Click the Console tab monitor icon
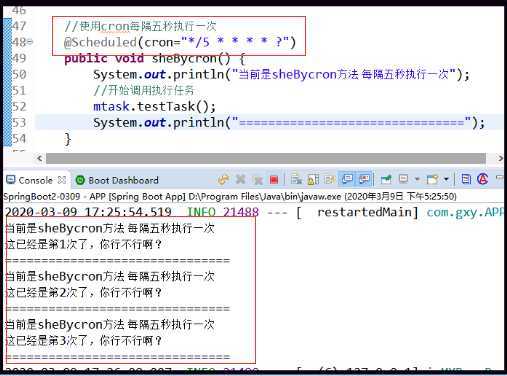507x376 pixels. (11, 180)
